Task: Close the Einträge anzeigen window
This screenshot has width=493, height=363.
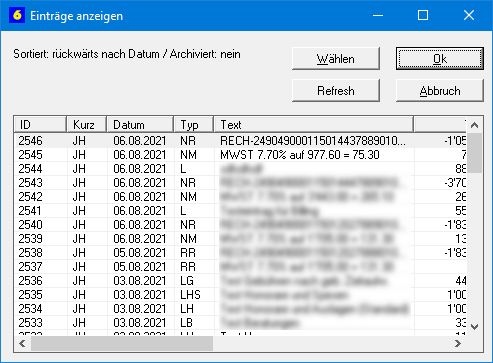Action: point(469,15)
